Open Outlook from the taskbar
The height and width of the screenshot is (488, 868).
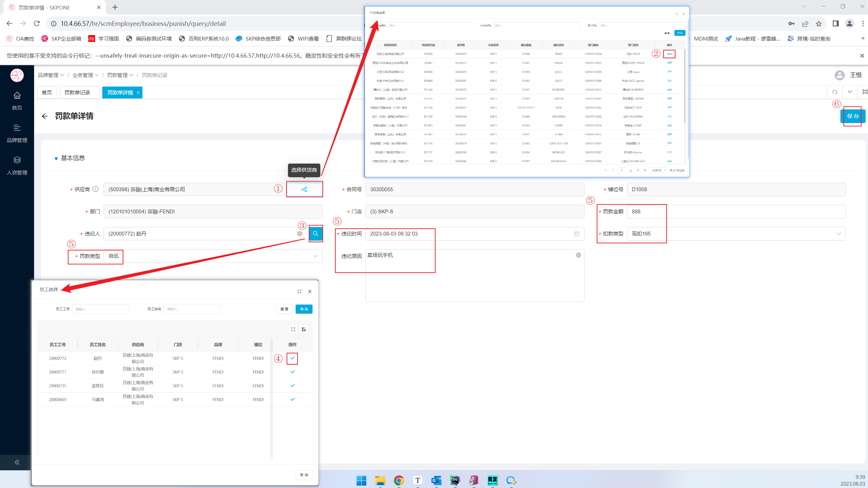click(436, 481)
